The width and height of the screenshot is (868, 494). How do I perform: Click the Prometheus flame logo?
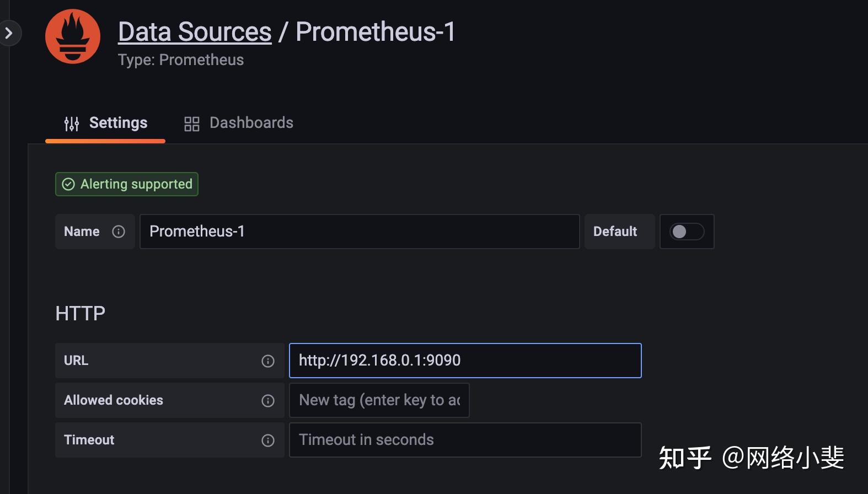(73, 36)
